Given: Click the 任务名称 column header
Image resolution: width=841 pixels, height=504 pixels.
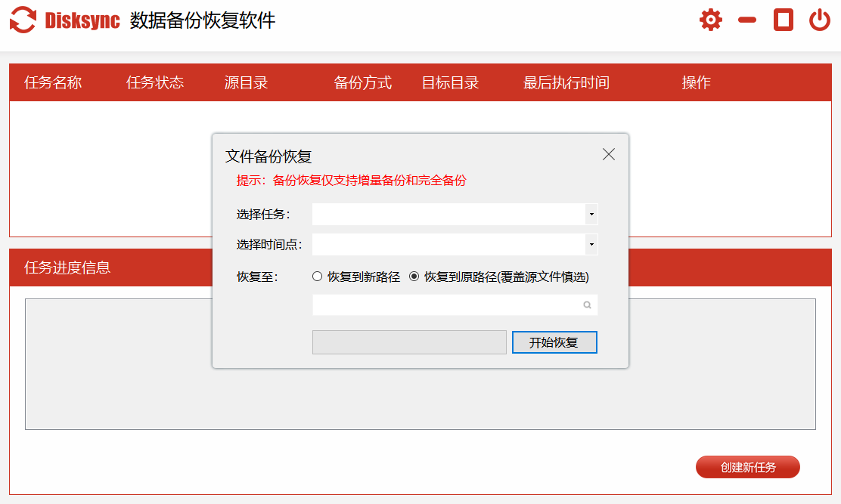Looking at the screenshot, I should pyautogui.click(x=53, y=82).
